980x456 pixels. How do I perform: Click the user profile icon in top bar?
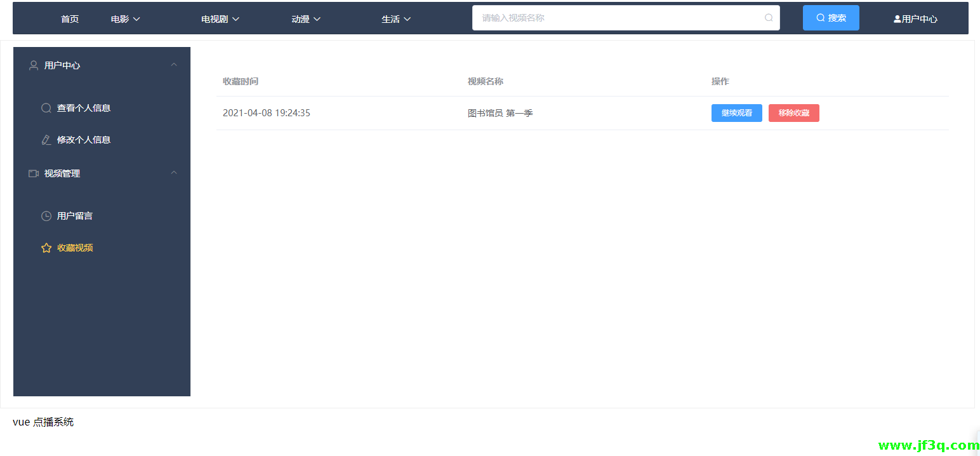[x=897, y=19]
